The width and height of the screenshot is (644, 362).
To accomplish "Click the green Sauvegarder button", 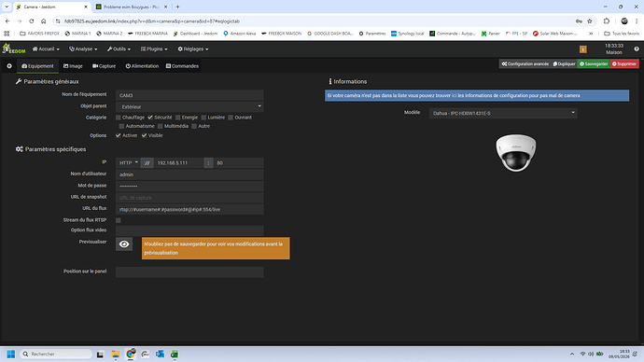I will coord(594,64).
